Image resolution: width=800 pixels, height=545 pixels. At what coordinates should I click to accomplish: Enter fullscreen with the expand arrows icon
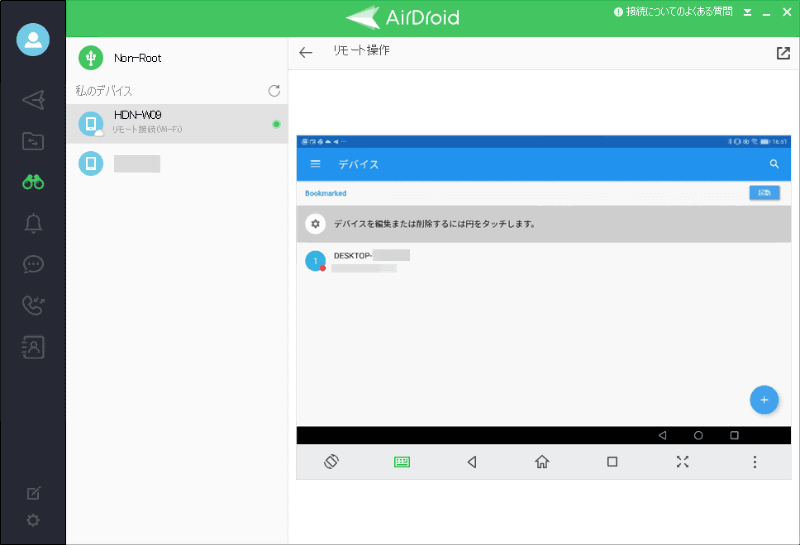[x=683, y=462]
